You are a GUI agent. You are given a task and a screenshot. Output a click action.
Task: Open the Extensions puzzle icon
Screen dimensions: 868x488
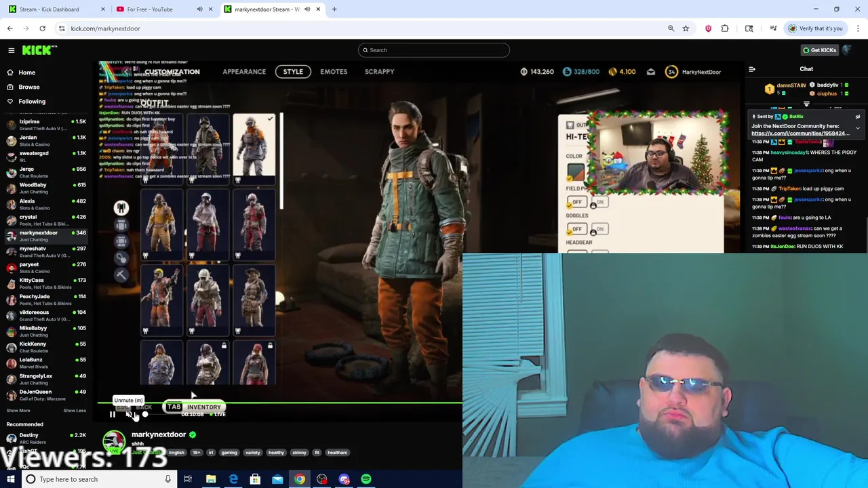[725, 28]
